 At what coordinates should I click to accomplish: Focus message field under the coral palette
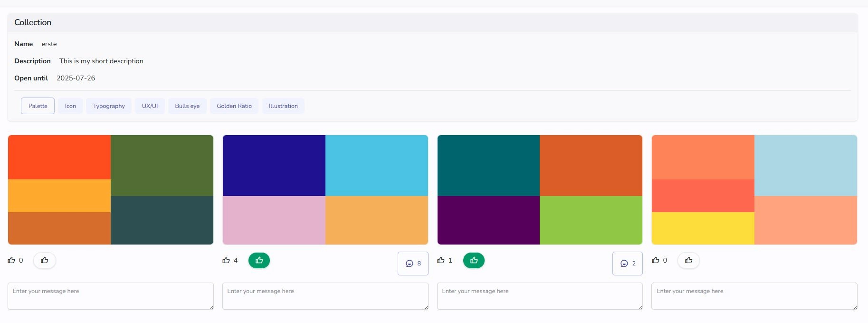[x=754, y=296]
